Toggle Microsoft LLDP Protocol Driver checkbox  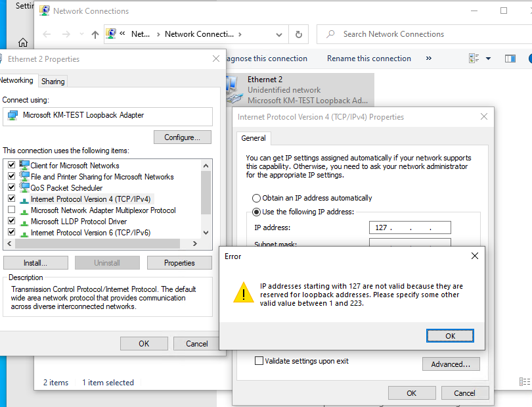[12, 221]
